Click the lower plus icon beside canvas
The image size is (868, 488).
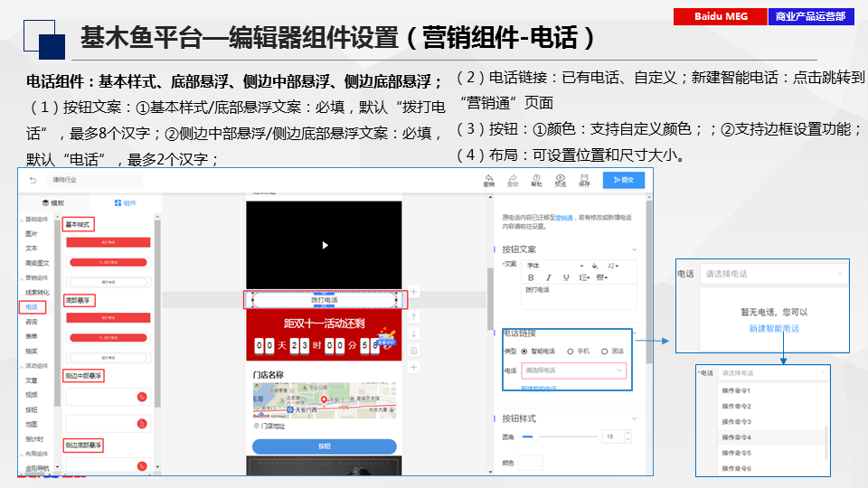click(413, 368)
